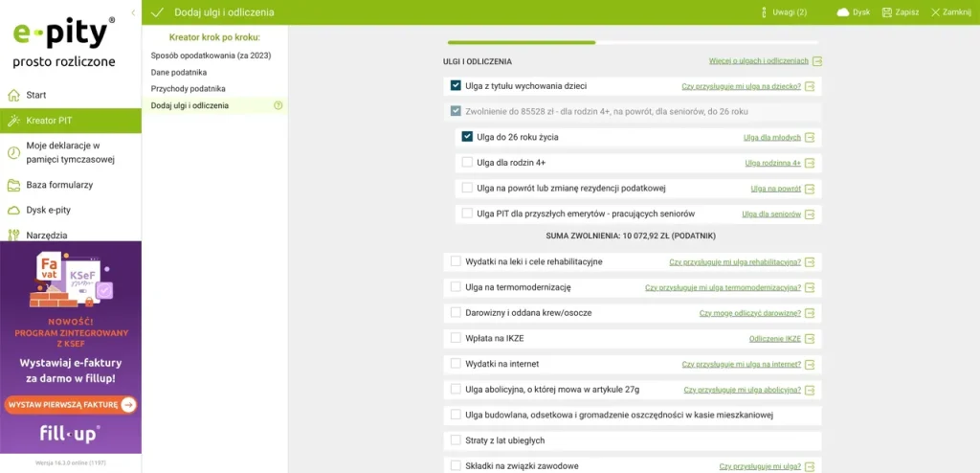This screenshot has width=980, height=473.
Task: Check the Wpłata na IKZE box
Action: tap(456, 338)
